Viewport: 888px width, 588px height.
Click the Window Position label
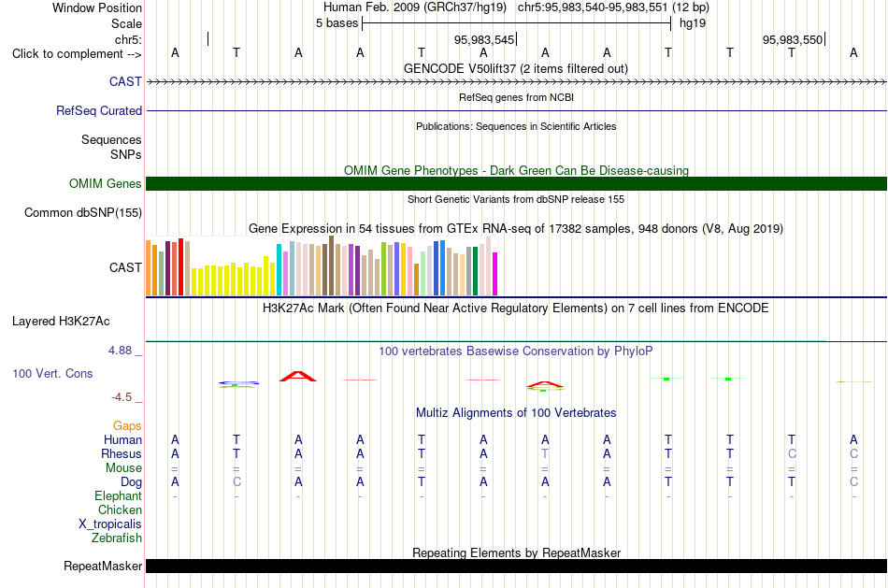coord(97,7)
